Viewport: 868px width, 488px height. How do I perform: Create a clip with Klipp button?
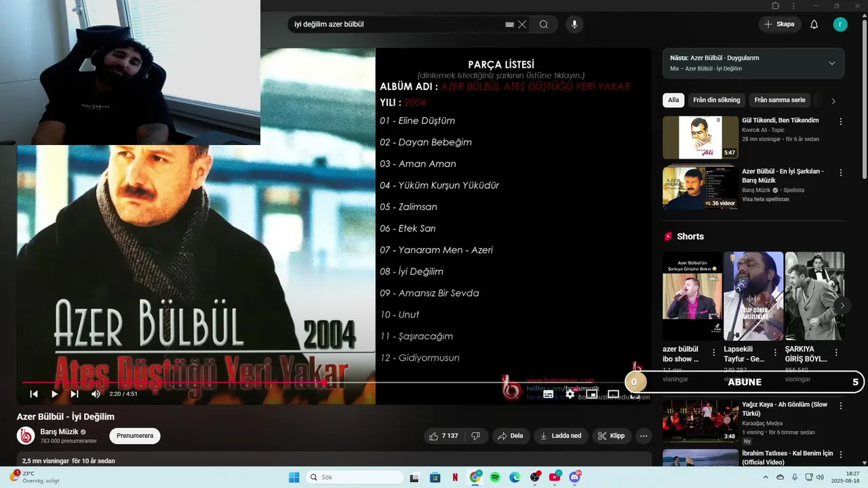click(611, 436)
